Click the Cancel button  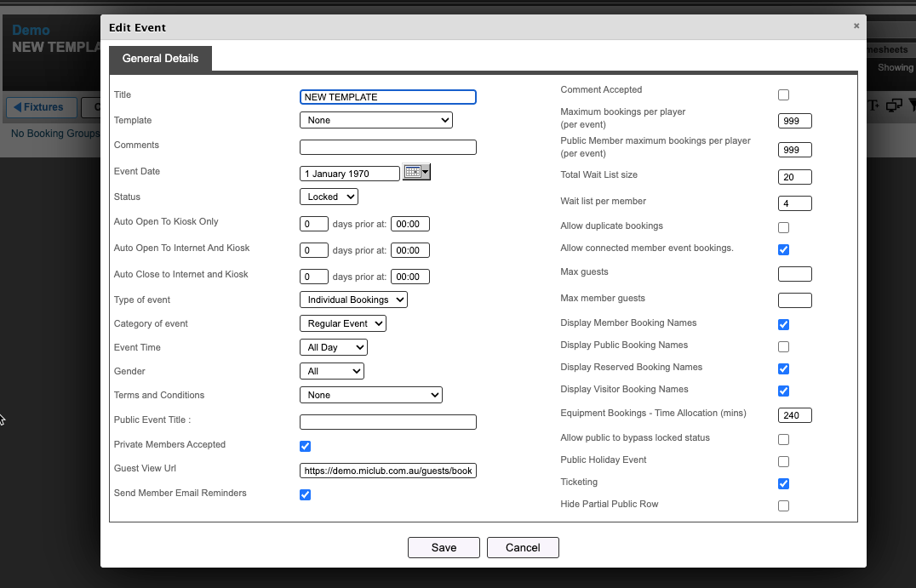(523, 548)
